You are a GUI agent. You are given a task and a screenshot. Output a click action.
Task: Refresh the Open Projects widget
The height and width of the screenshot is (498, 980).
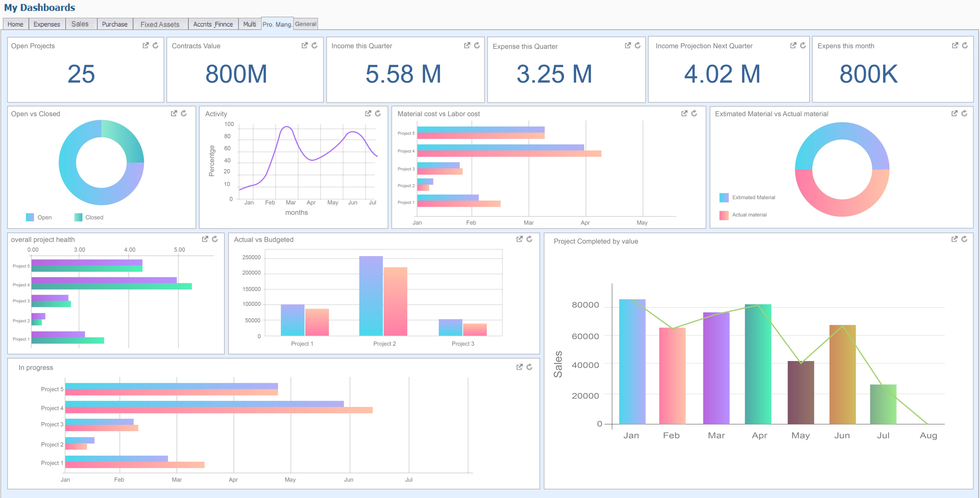point(156,45)
